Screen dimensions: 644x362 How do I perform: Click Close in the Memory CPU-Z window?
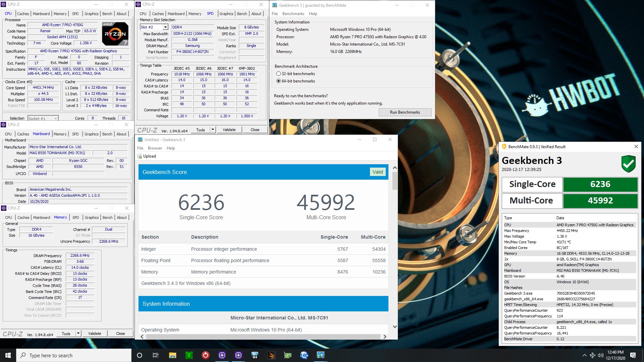coord(120,334)
